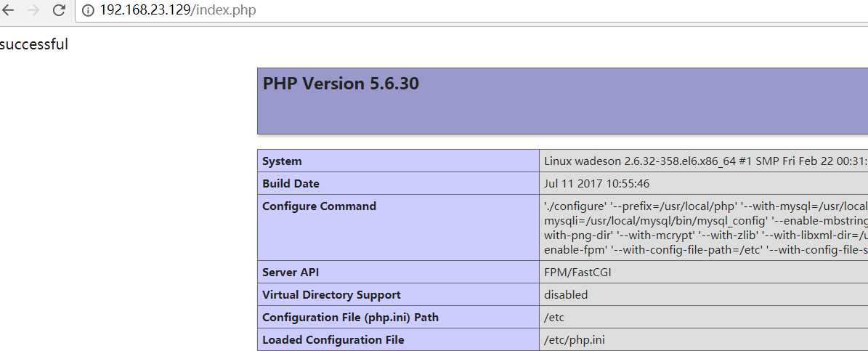This screenshot has height=351, width=868.
Task: Click the PHP Version 5.6.30 header
Action: [x=341, y=84]
